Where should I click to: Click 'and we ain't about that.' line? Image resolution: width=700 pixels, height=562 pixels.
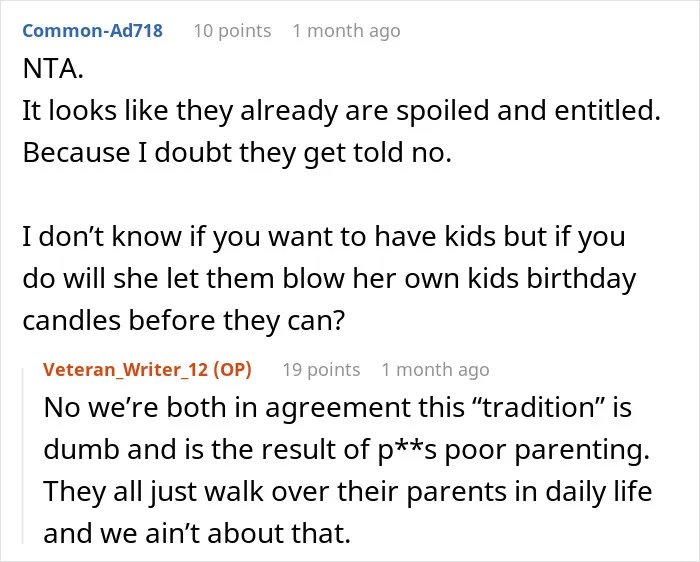tap(197, 533)
